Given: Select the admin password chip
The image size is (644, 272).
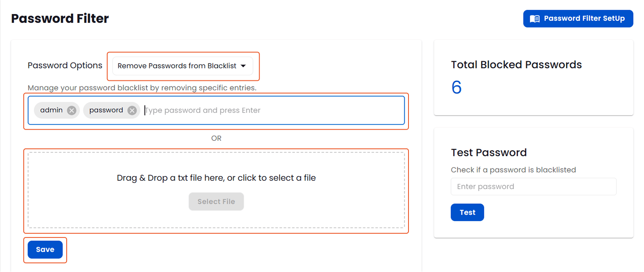Looking at the screenshot, I should point(51,110).
